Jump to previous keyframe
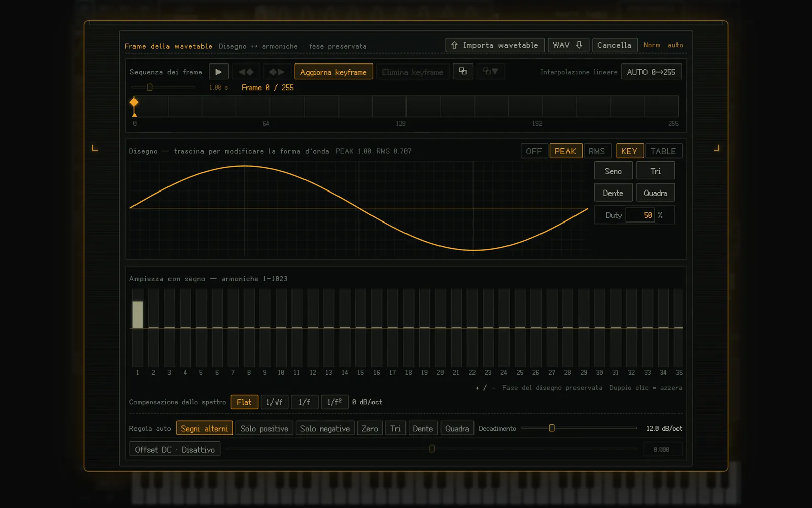Image resolution: width=812 pixels, height=508 pixels. [246, 72]
